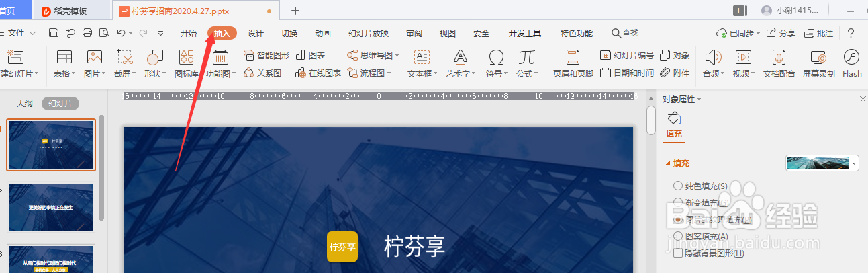Open the 符号 symbol tool

496,64
